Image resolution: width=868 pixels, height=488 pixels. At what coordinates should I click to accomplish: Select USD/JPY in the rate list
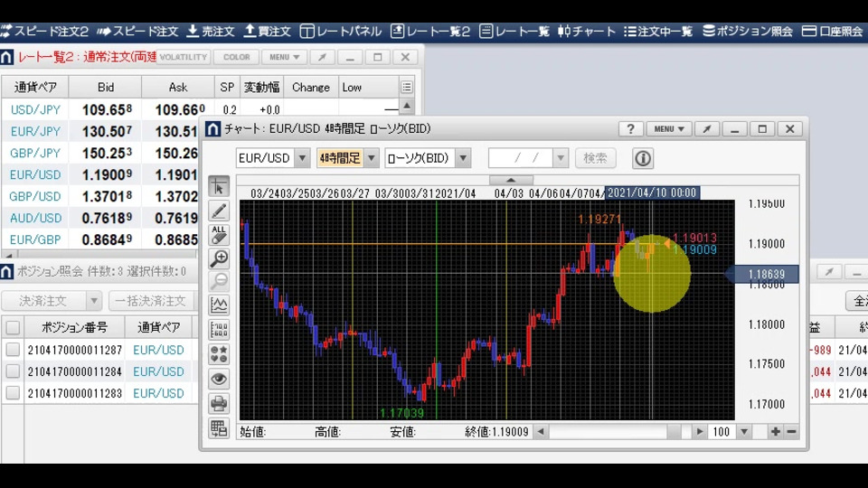tap(35, 109)
